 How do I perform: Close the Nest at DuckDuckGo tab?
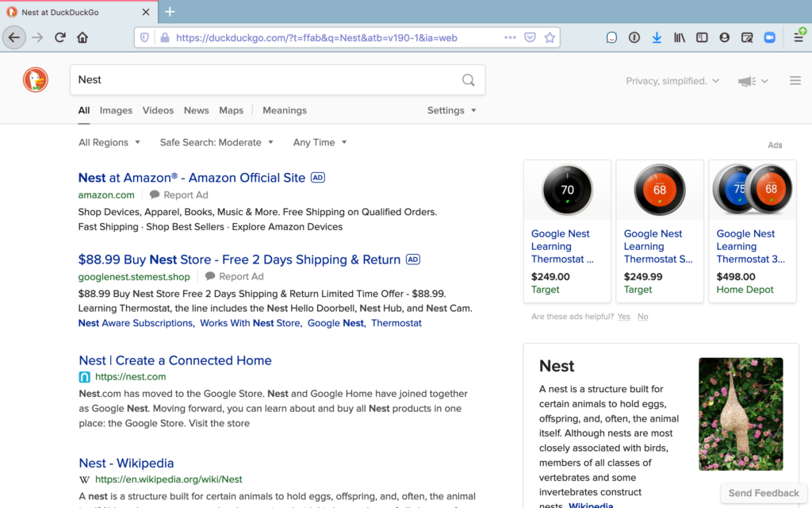[146, 12]
